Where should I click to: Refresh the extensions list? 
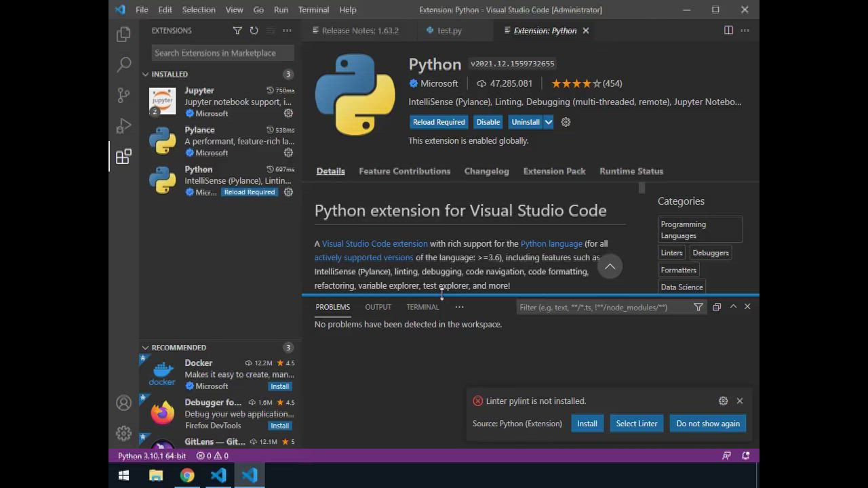coord(254,30)
